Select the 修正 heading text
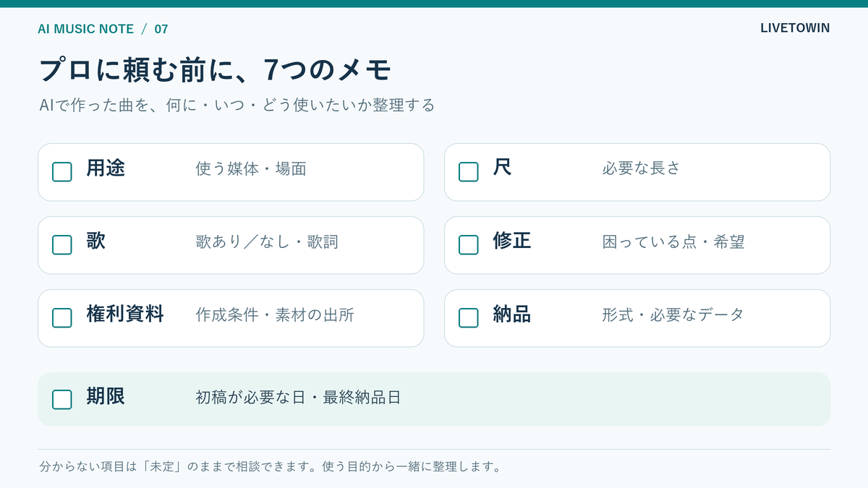 point(512,241)
